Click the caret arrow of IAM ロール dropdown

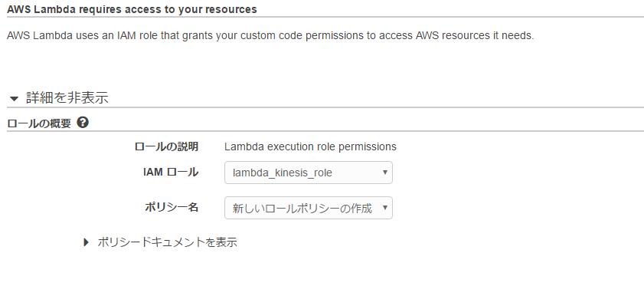coord(385,173)
